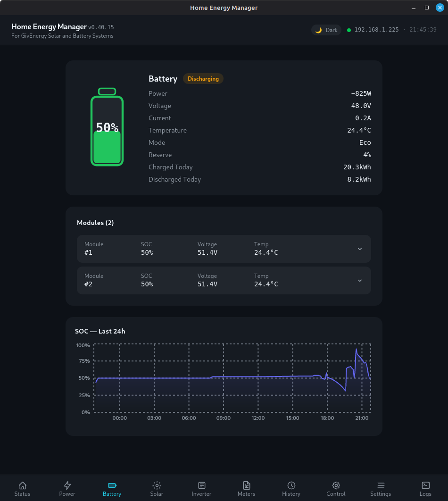The height and width of the screenshot is (501, 448).
Task: Click the large green battery level graphic
Action: [107, 127]
